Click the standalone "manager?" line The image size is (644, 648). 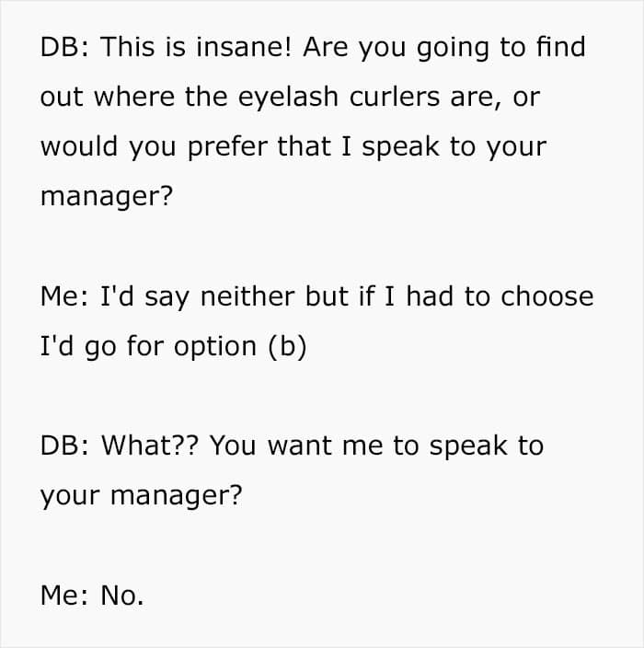pos(106,197)
